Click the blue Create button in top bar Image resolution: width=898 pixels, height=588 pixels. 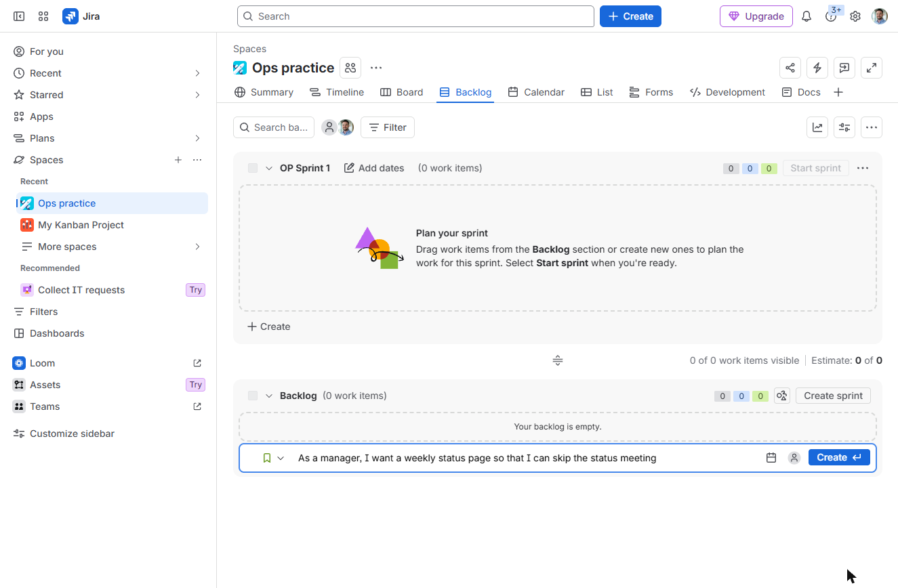pos(630,16)
